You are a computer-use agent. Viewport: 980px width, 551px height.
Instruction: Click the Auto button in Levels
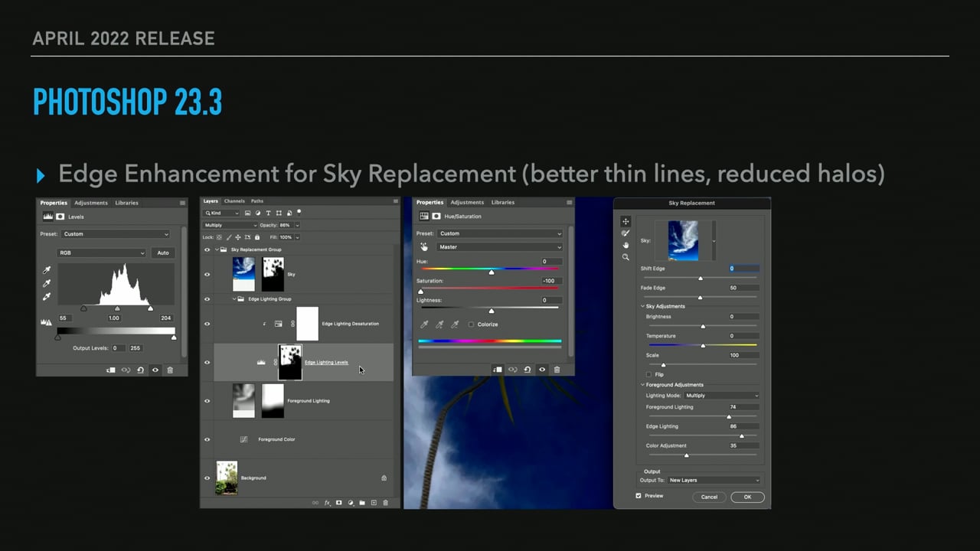[x=163, y=253]
